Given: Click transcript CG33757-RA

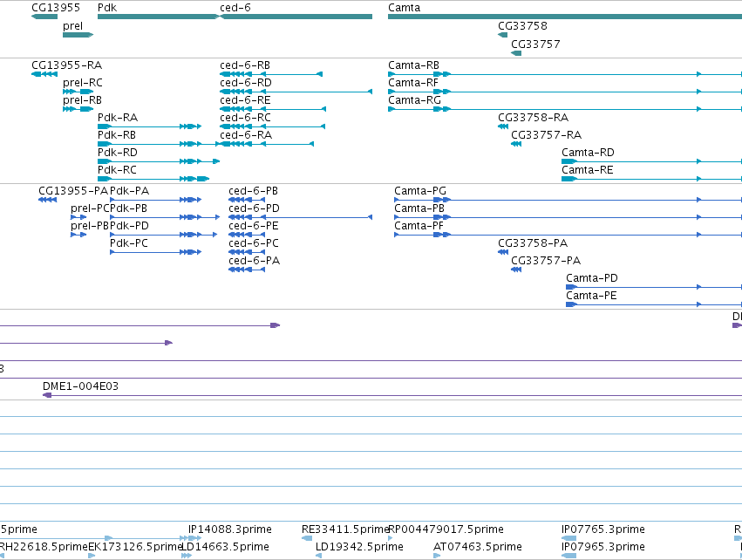Looking at the screenshot, I should pyautogui.click(x=546, y=135).
